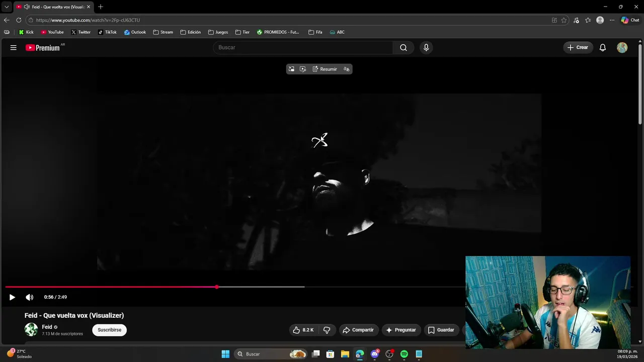Image resolution: width=644 pixels, height=362 pixels.
Task: Open the Kick bookmark
Action: [x=26, y=32]
